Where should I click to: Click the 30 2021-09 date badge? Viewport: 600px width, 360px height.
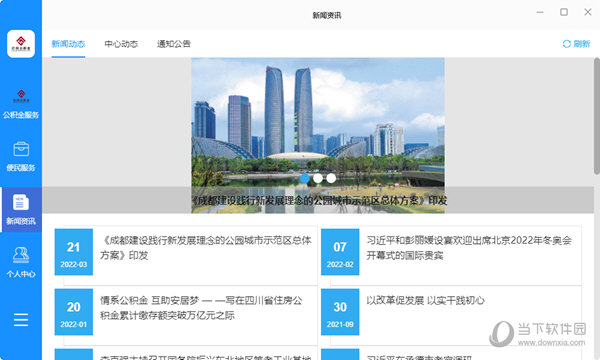340,312
